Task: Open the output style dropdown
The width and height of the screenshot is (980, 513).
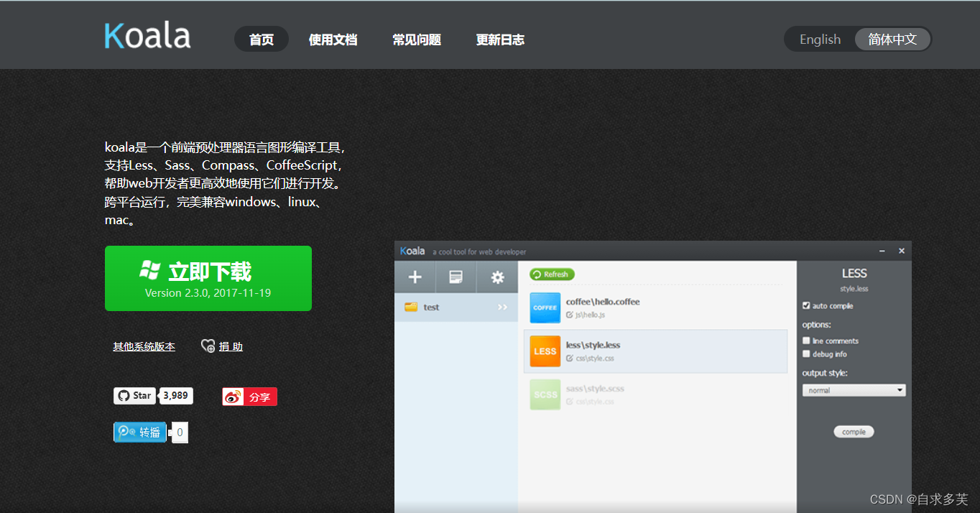Action: (854, 389)
